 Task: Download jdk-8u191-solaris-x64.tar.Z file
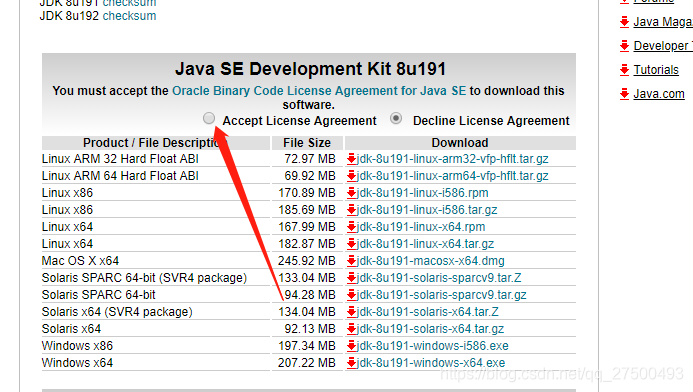pyautogui.click(x=427, y=312)
